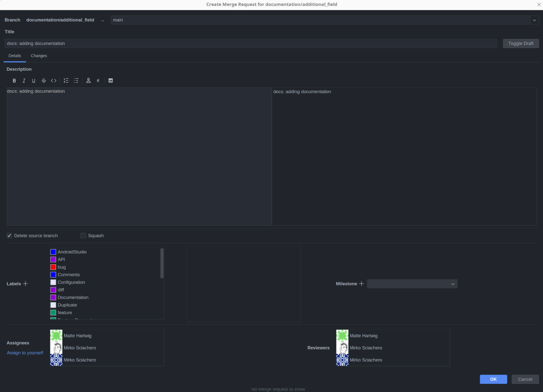Mention a user with person icon
Image resolution: width=543 pixels, height=392 pixels.
tap(88, 81)
